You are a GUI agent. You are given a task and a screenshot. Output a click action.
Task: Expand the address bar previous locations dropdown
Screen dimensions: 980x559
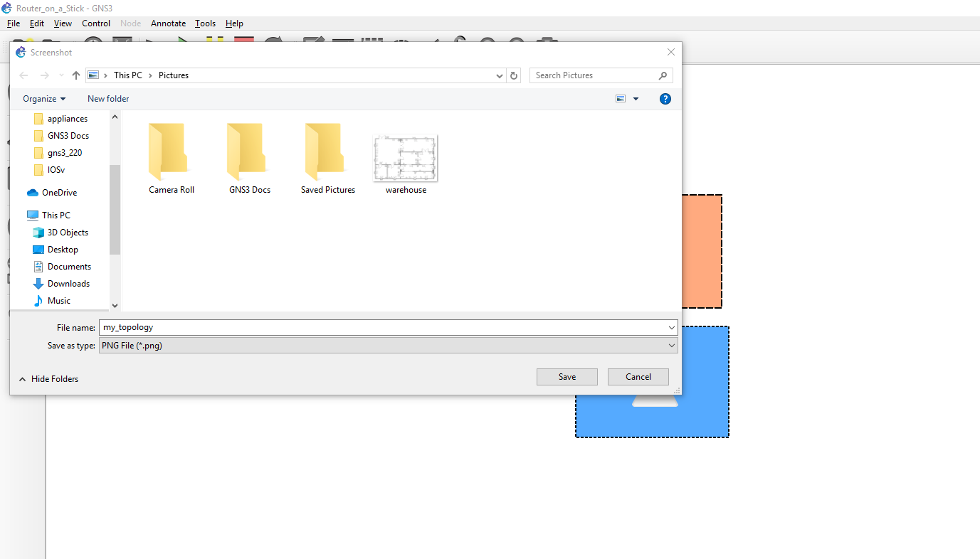[x=499, y=75]
